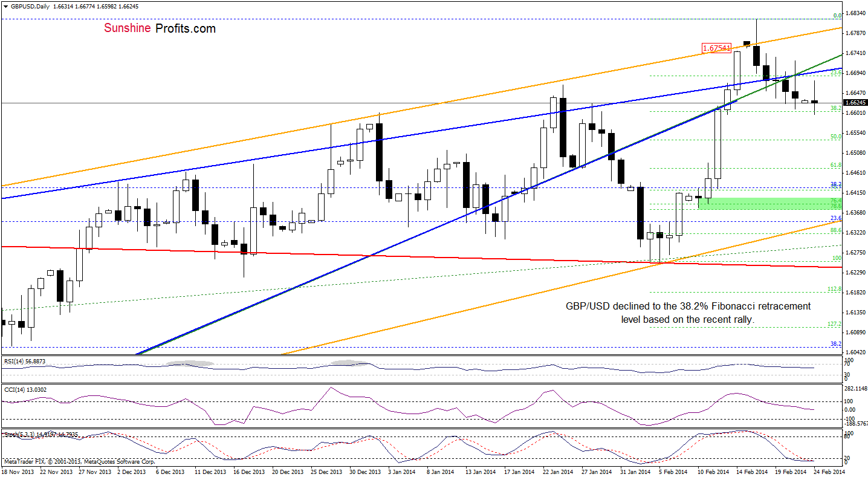868x477 pixels.
Task: Click the 112.8 Fibonacci extension label
Action: tap(835, 289)
